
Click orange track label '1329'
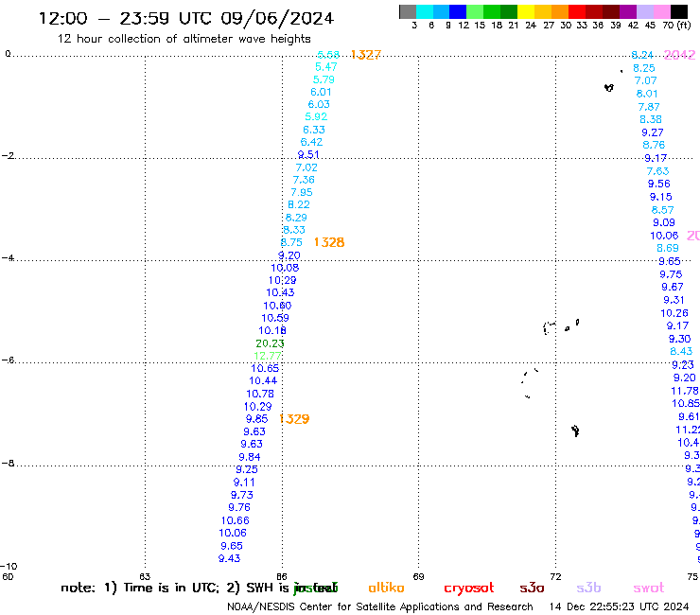coord(294,419)
